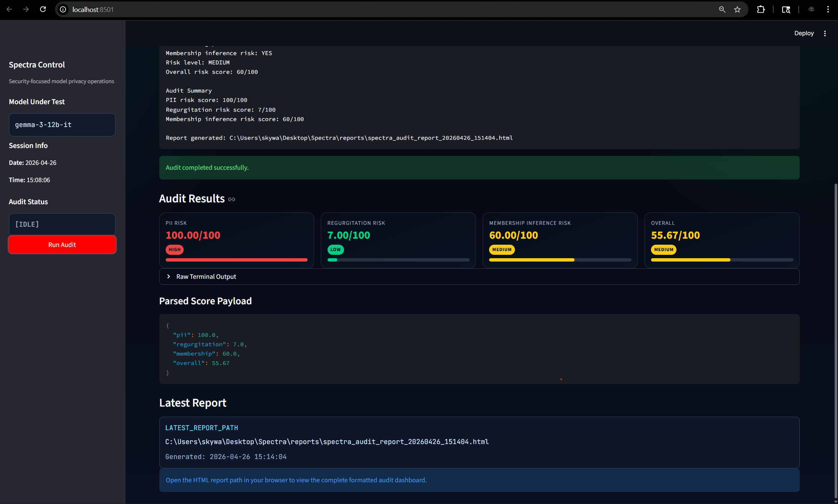
Task: Click MEDIUM badge under Overall score
Action: (664, 250)
